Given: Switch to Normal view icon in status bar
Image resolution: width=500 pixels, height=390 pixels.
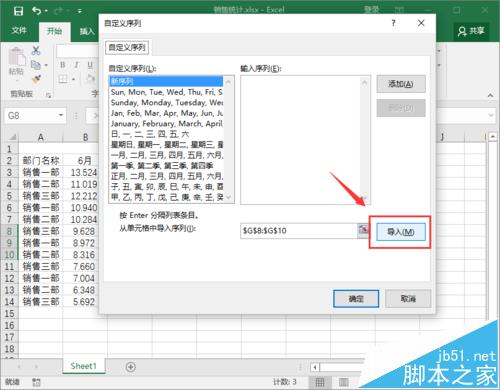Looking at the screenshot, I should pyautogui.click(x=319, y=382).
